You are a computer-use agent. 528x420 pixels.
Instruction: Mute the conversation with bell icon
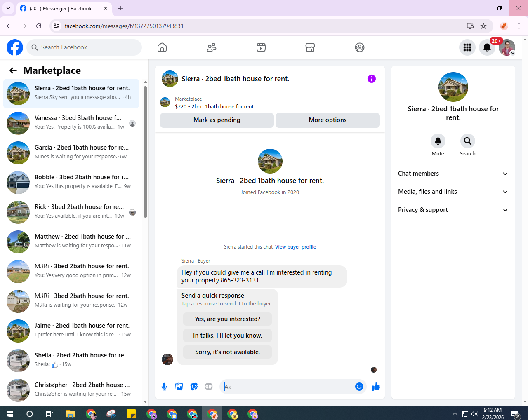[x=438, y=141]
